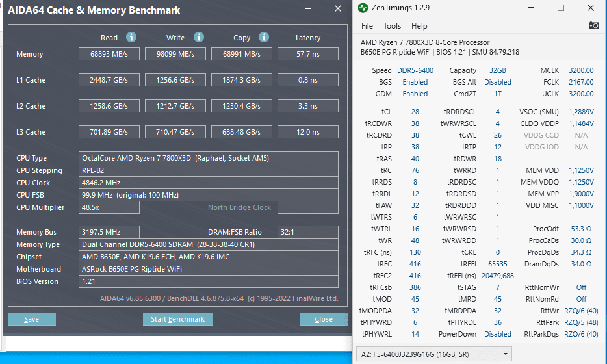607x364 pixels.
Task: Open the memory module A2 dropdown
Action: click(x=434, y=354)
